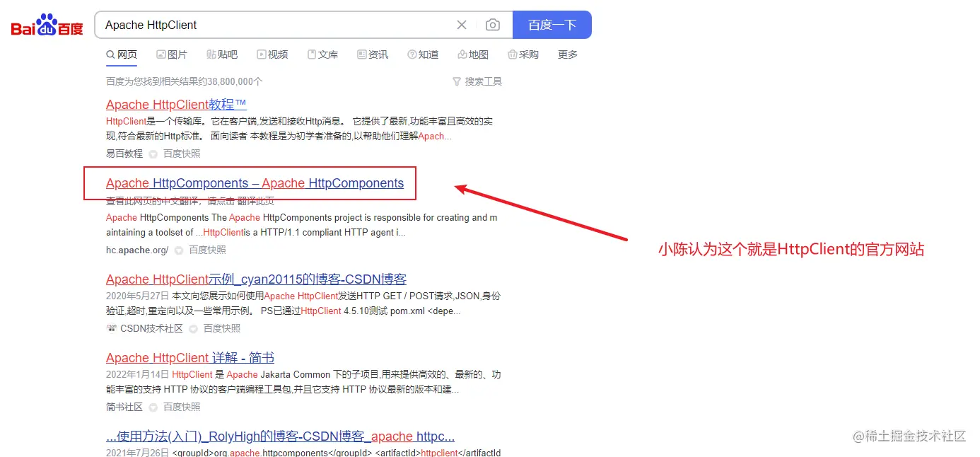Click the CSDN技术社区 source label
This screenshot has height=457, width=980.
point(151,328)
